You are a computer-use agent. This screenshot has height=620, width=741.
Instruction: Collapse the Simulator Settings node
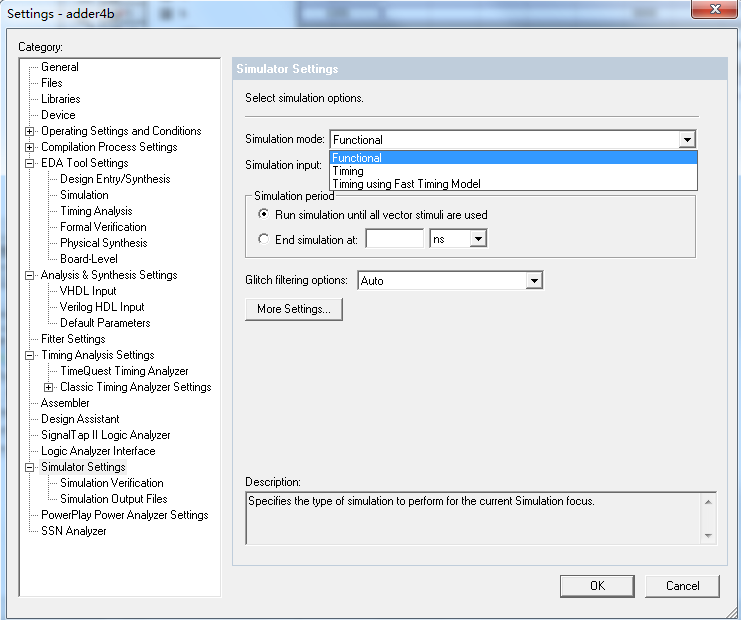[29, 467]
